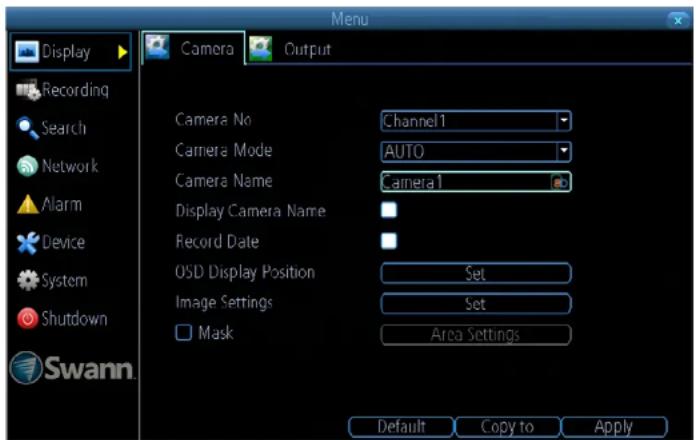This screenshot has width=696, height=440.
Task: Click the Camera Name input field
Action: pos(476,182)
